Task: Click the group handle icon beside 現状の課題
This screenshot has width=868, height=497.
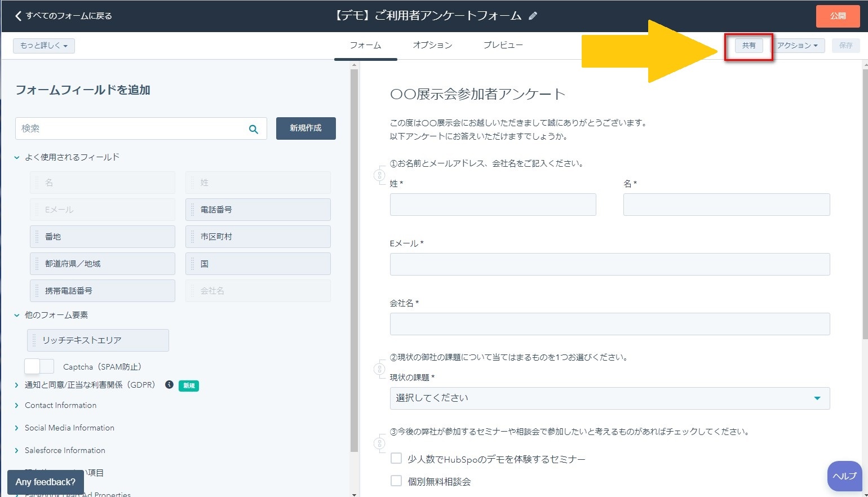Action: (x=380, y=369)
